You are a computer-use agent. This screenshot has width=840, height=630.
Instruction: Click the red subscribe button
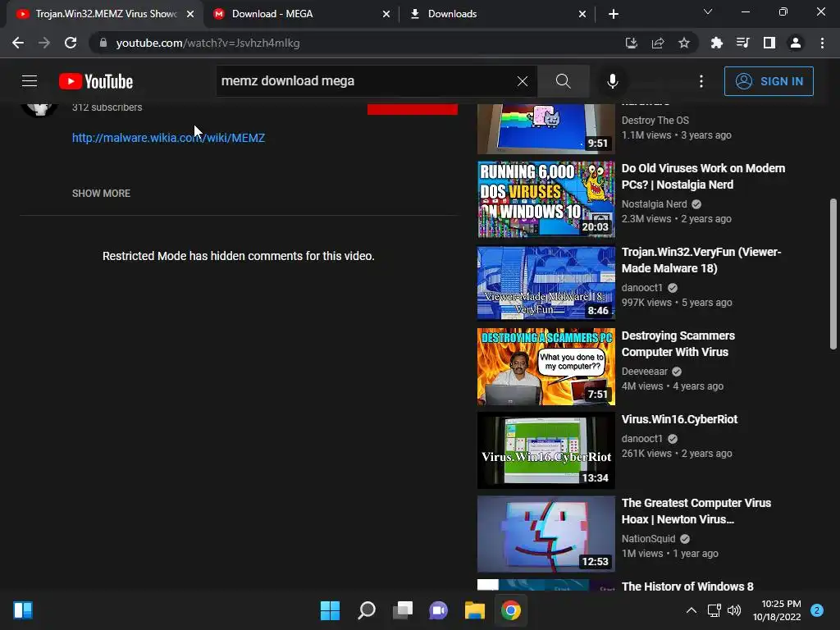tap(413, 109)
